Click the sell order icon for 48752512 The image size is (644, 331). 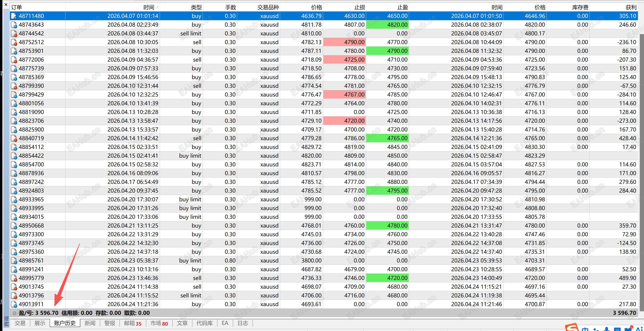(x=14, y=42)
